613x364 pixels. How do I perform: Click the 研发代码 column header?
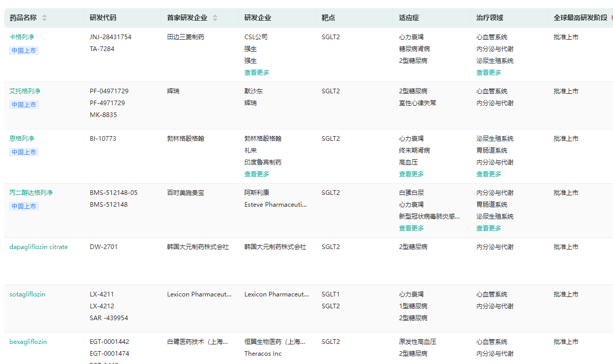point(103,18)
